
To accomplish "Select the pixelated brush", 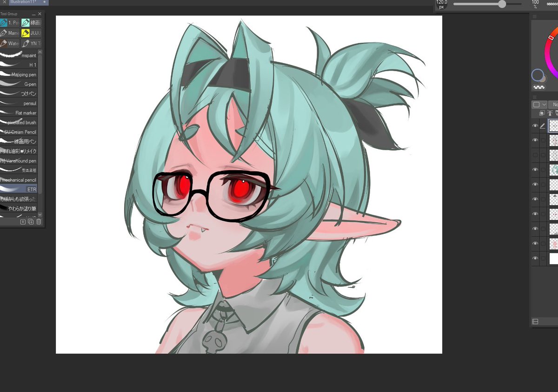I will tap(19, 122).
